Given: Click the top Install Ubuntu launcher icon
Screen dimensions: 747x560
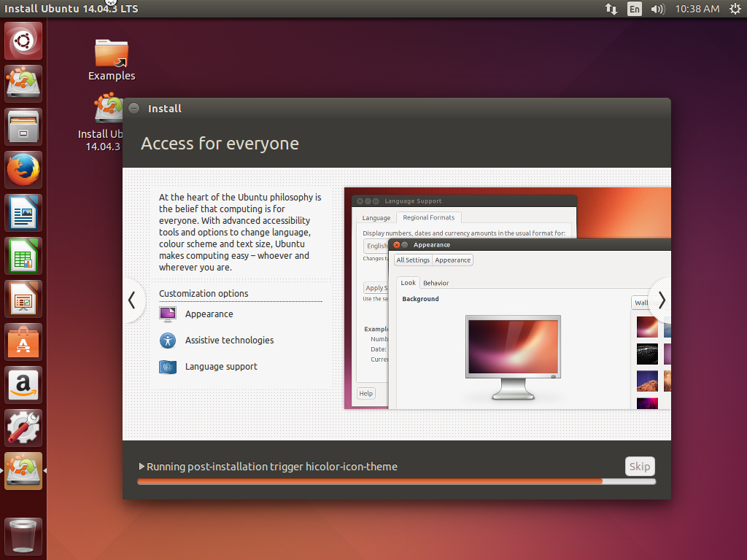Looking at the screenshot, I should [x=23, y=84].
